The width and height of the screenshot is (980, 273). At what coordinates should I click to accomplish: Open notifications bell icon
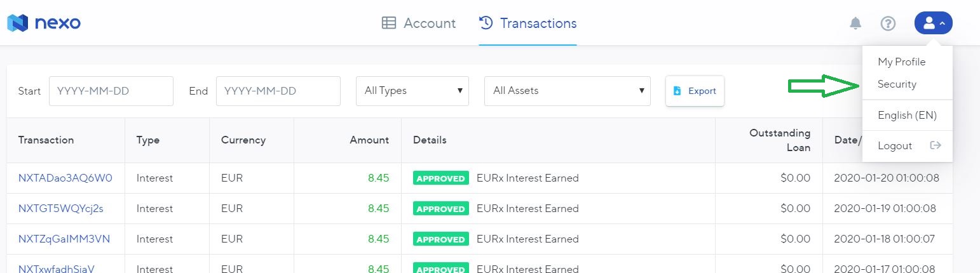[855, 23]
